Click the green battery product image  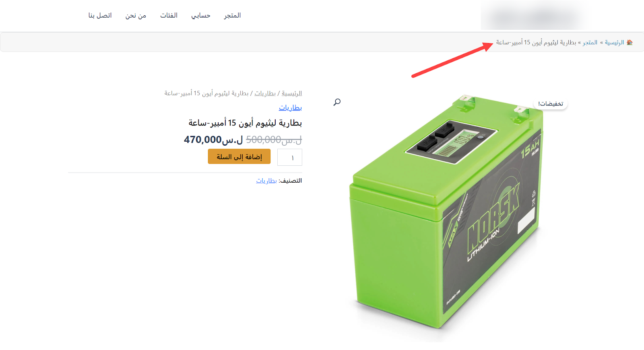pos(447,213)
